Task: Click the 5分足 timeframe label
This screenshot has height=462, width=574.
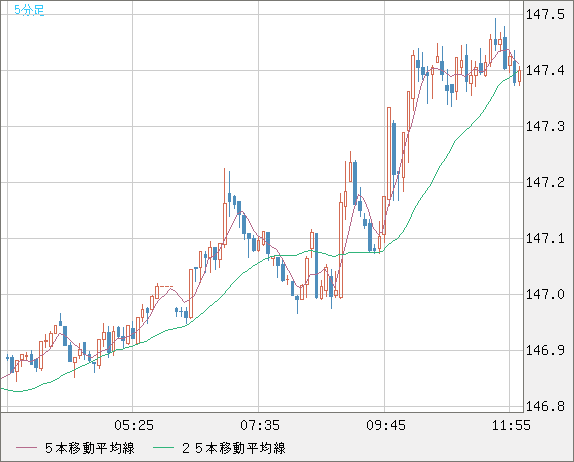Action: coord(29,10)
